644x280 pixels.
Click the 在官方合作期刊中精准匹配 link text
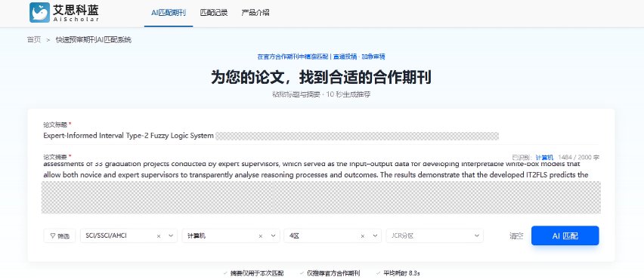click(x=292, y=57)
